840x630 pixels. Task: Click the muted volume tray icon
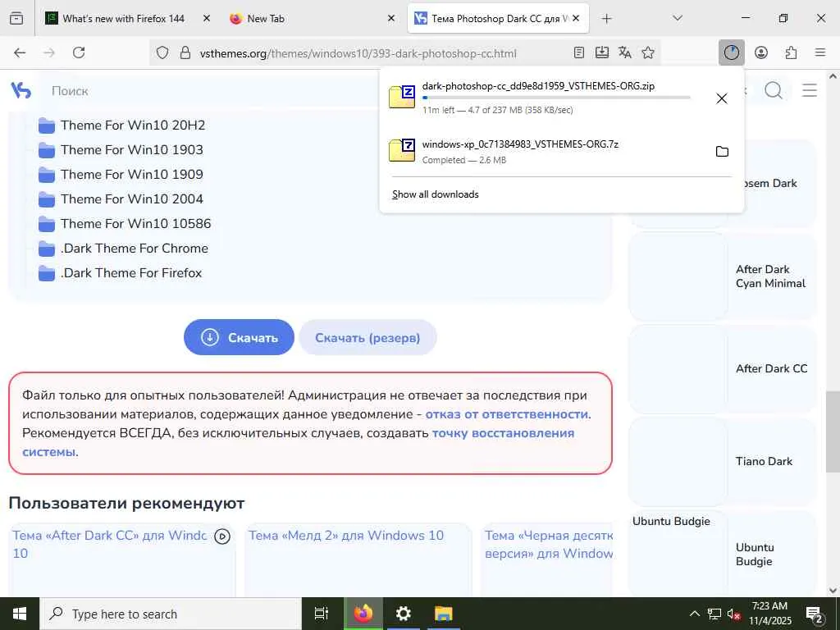tap(734, 614)
